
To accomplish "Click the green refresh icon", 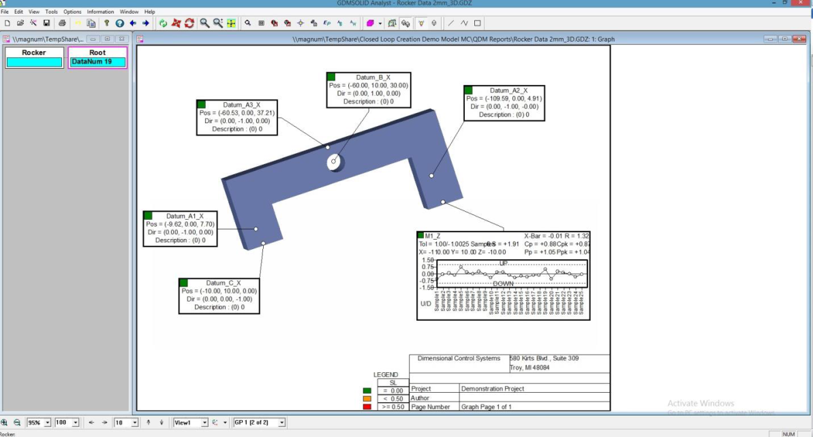I will [163, 23].
